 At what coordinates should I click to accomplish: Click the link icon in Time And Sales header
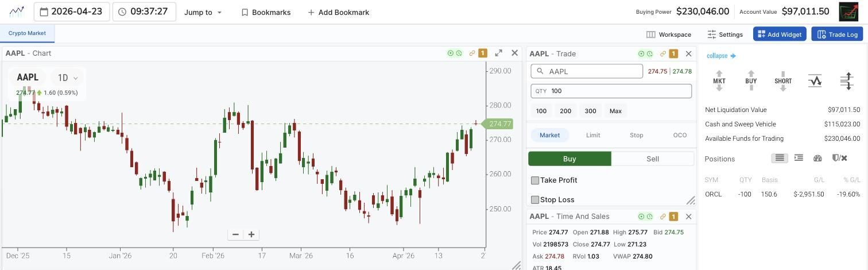pos(662,217)
